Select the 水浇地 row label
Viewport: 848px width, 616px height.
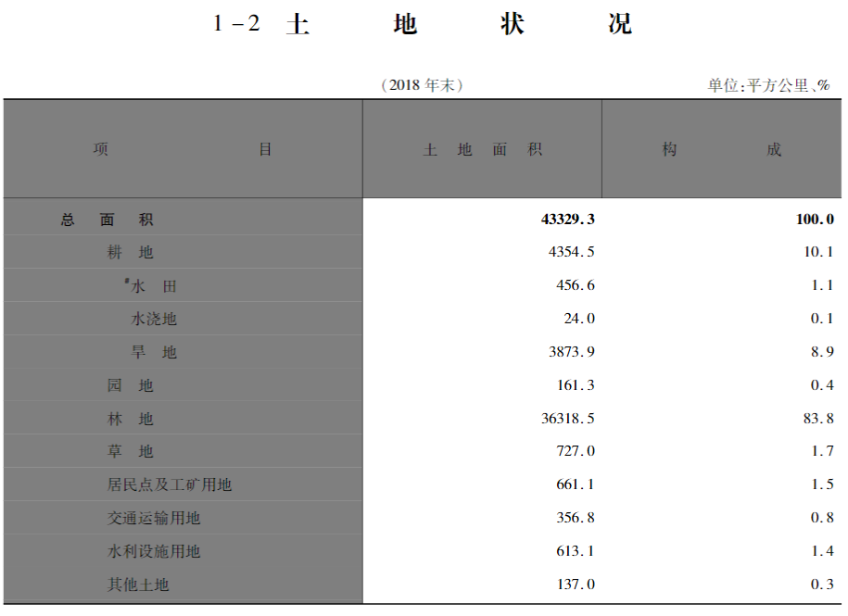pyautogui.click(x=153, y=320)
